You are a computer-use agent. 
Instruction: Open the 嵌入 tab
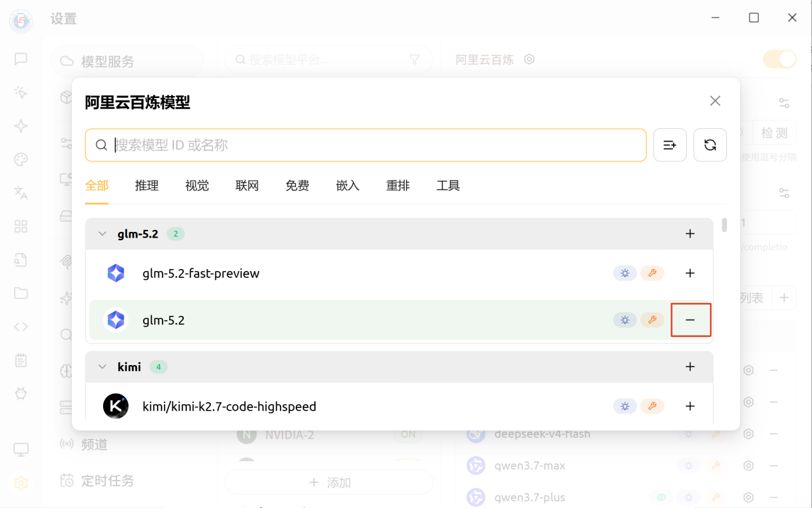(x=348, y=186)
